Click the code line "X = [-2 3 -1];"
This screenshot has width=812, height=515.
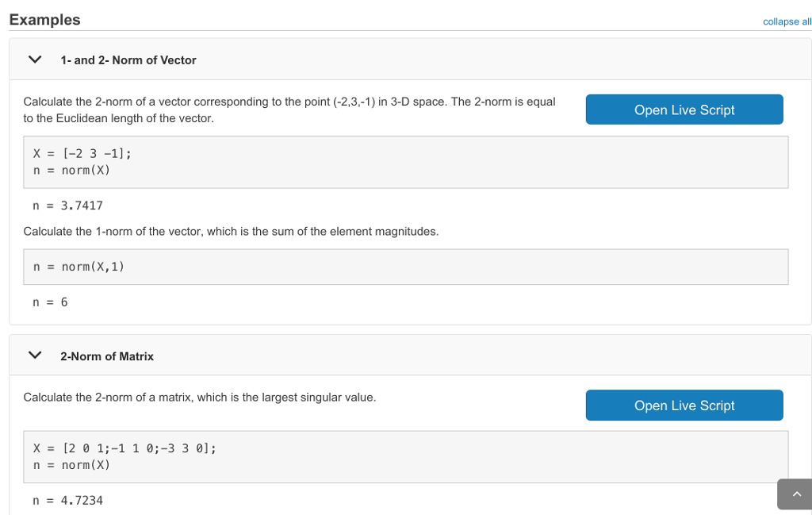coord(82,154)
